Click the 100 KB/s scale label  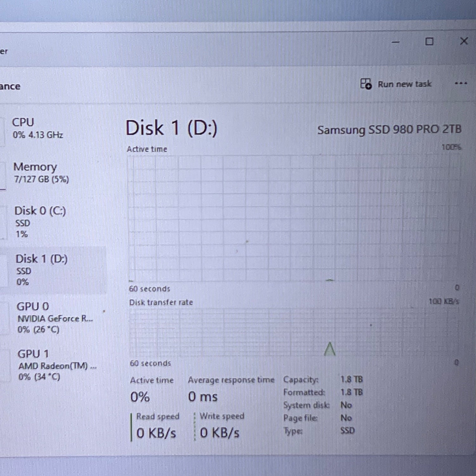pyautogui.click(x=444, y=301)
